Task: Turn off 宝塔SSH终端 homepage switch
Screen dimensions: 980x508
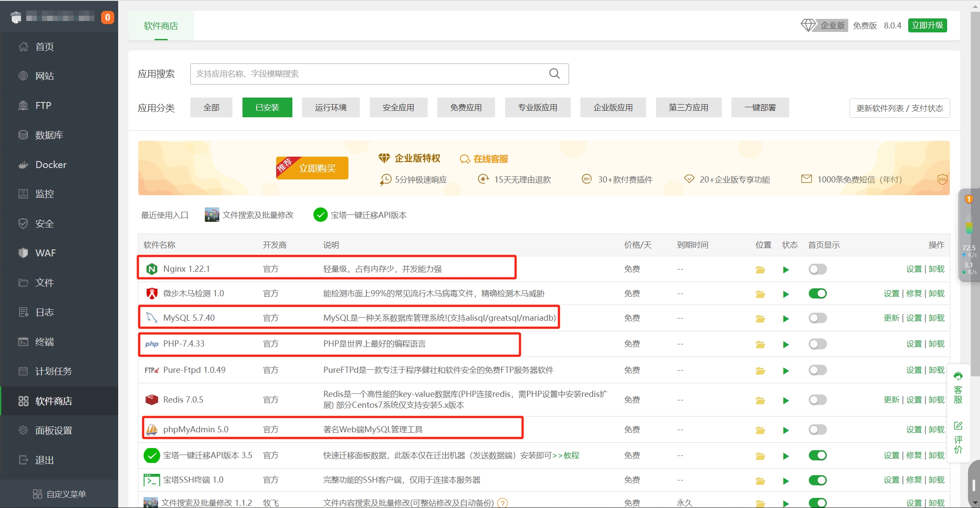Action: pyautogui.click(x=818, y=480)
